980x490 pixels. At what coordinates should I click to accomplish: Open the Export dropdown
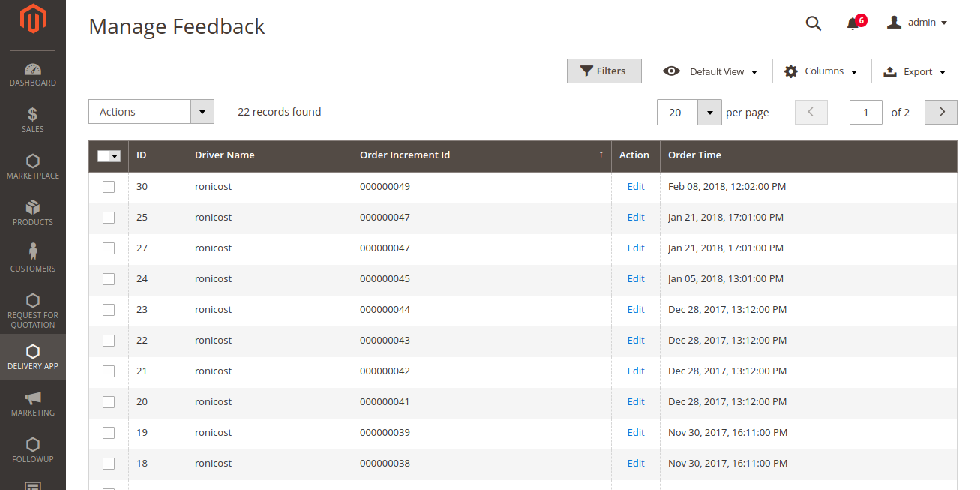[915, 71]
